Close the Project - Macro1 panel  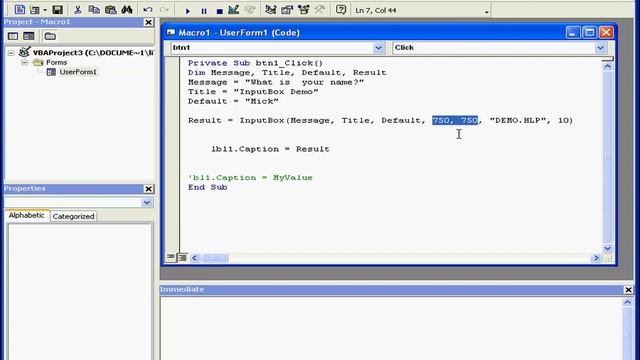click(149, 22)
